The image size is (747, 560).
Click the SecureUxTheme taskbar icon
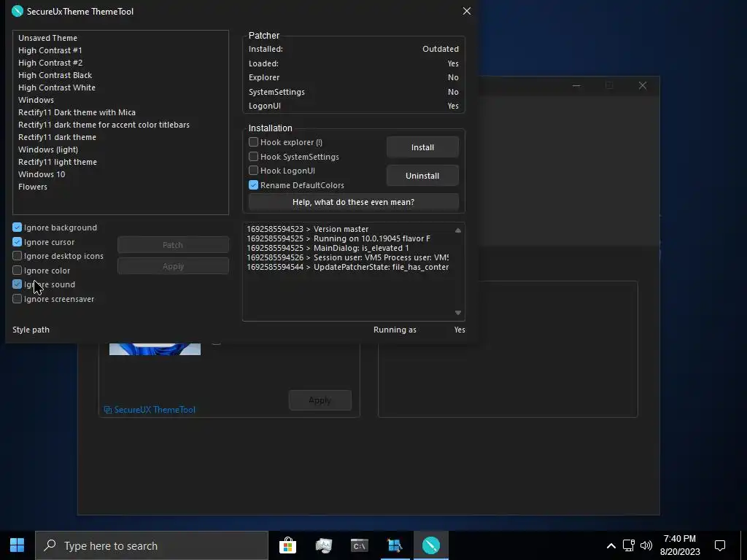[430, 545]
